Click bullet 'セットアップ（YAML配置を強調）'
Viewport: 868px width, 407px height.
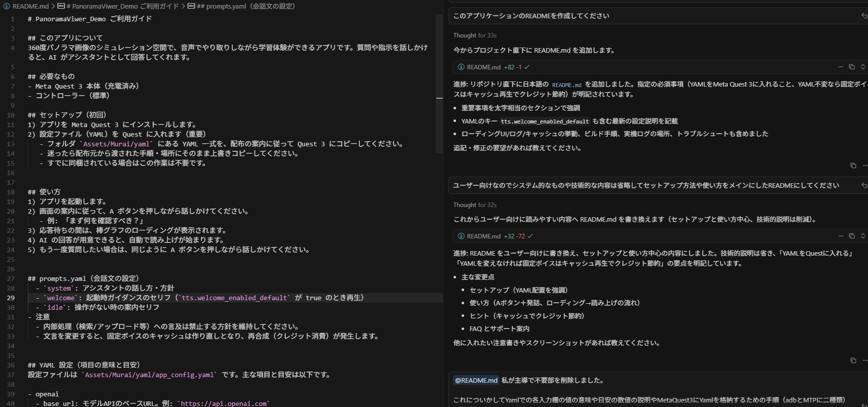click(519, 290)
